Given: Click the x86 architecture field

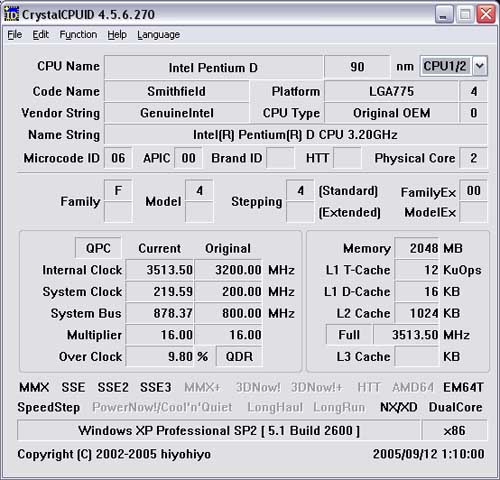Looking at the screenshot, I should point(455,430).
